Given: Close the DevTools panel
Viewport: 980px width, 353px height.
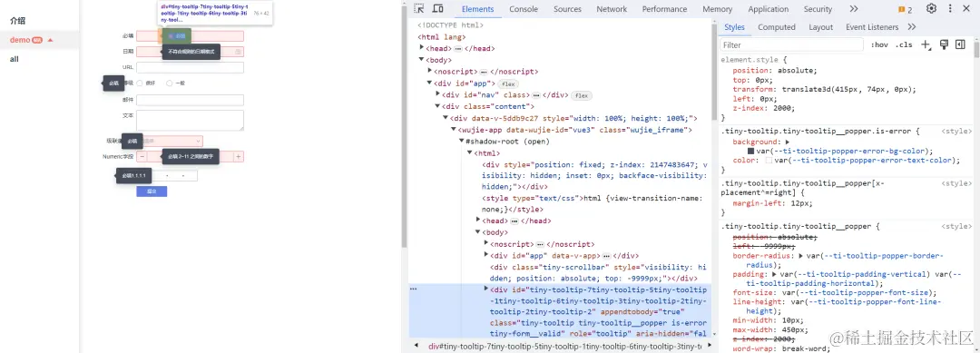Looking at the screenshot, I should pos(967,9).
